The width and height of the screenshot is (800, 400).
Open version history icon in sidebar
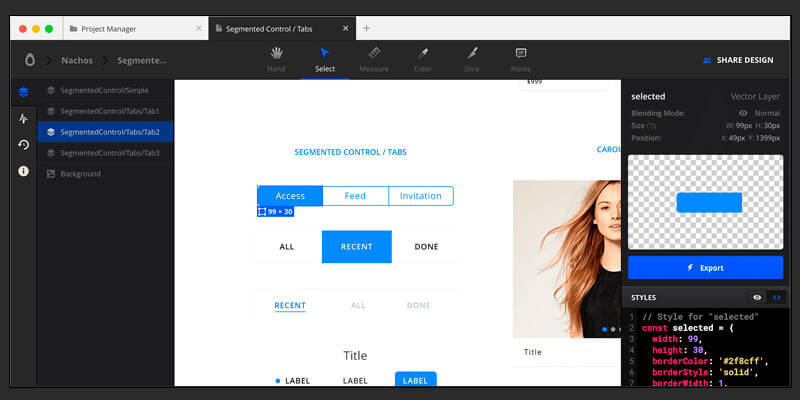coord(23,144)
